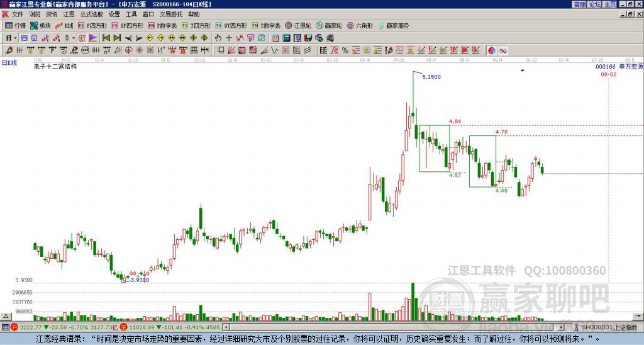Click the 客服 button in title bar

(580, 4)
